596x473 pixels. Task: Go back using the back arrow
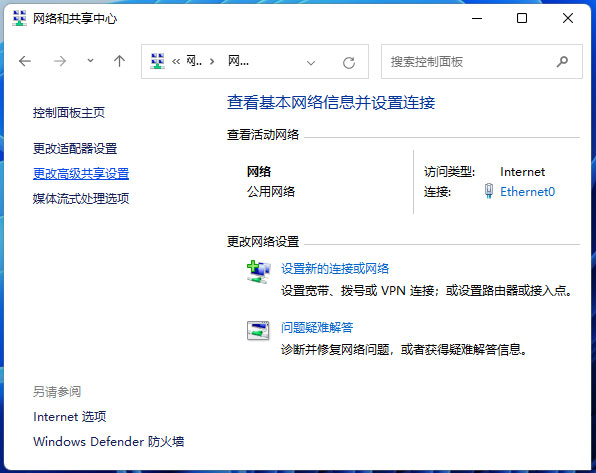tap(25, 61)
